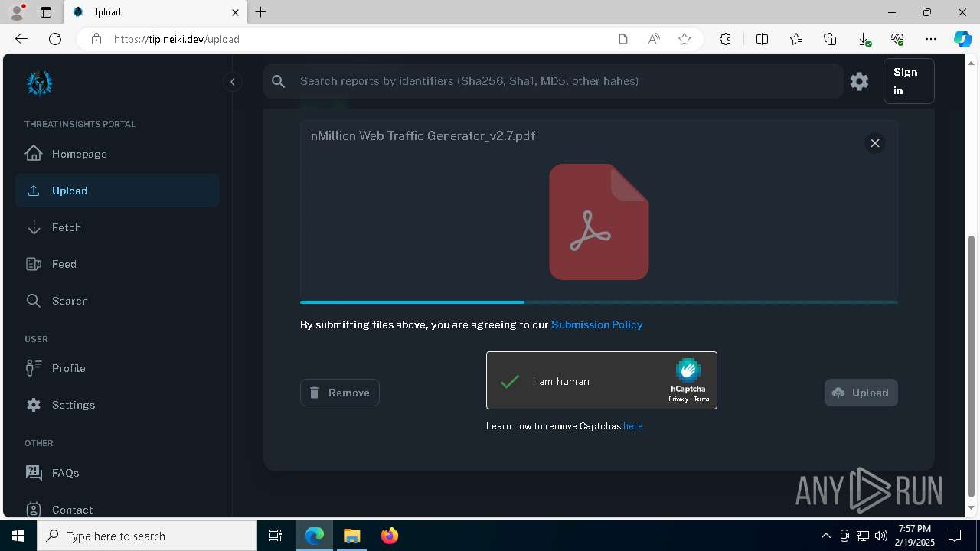Image resolution: width=980 pixels, height=551 pixels.
Task: Collapse the sidebar with chevron button
Action: [x=232, y=82]
